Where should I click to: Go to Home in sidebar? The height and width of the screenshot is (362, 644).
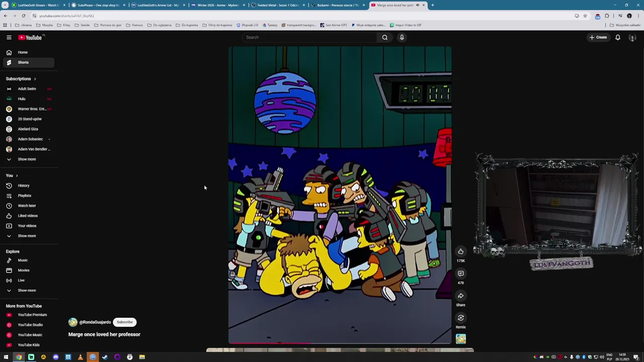pos(29,52)
